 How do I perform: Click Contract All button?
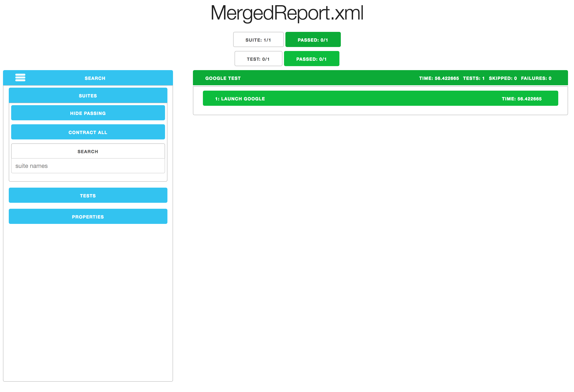coord(88,132)
